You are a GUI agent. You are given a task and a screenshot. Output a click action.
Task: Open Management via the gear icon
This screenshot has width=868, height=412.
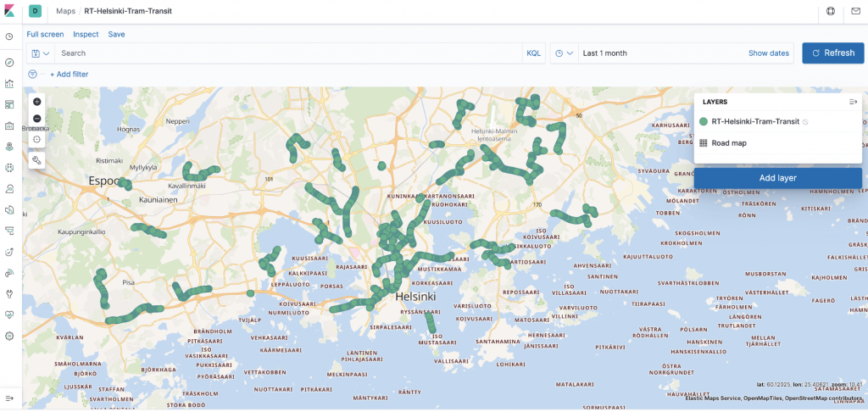pyautogui.click(x=9, y=336)
